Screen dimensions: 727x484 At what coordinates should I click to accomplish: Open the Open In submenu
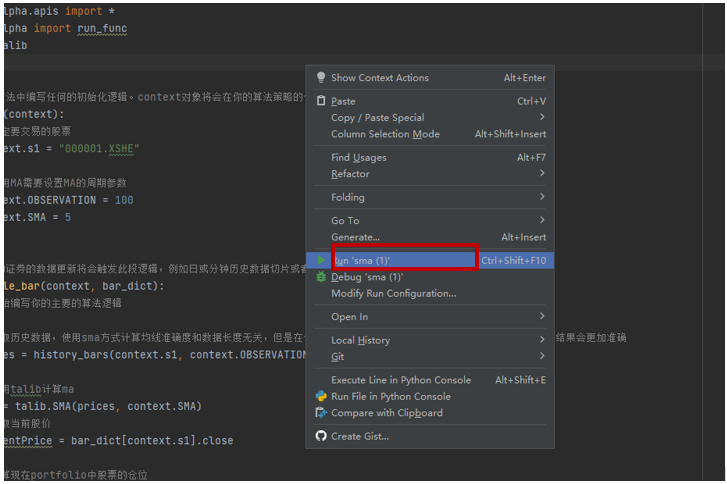(430, 317)
